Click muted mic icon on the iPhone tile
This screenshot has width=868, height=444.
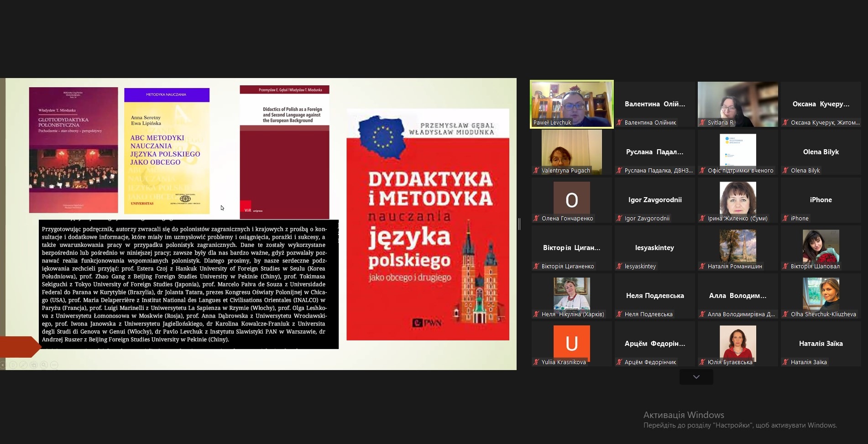pos(785,219)
